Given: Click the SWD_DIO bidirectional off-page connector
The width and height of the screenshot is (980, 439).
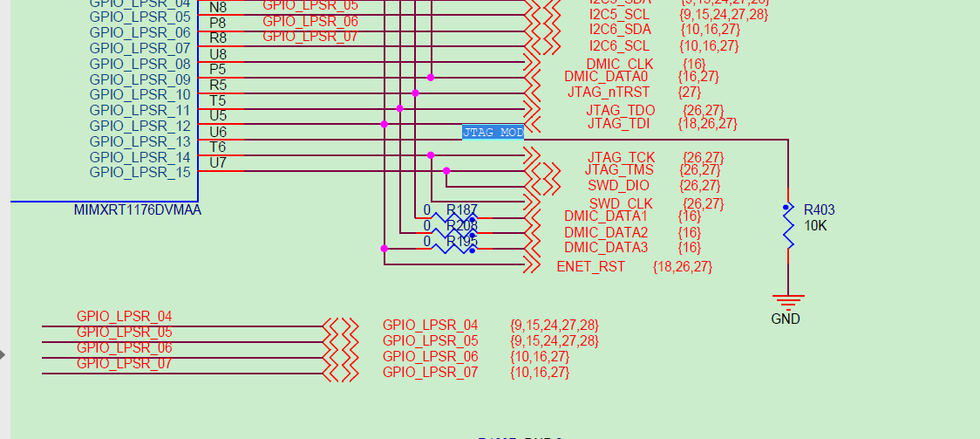Looking at the screenshot, I should tap(541, 187).
